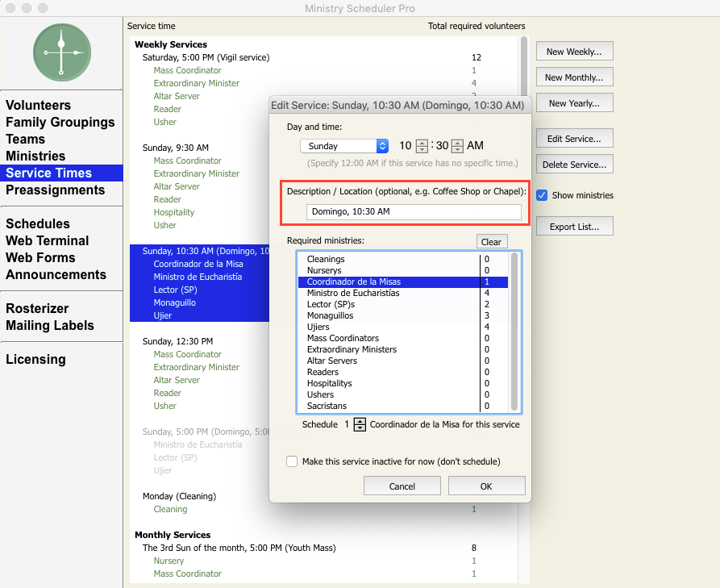The width and height of the screenshot is (720, 588).
Task: Click the Schedule count stepper
Action: [x=360, y=424]
